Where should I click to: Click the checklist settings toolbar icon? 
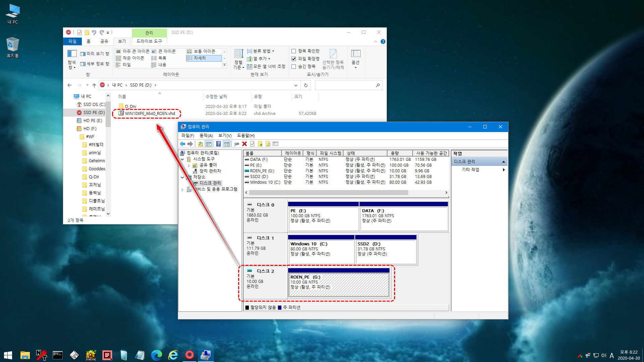(275, 144)
